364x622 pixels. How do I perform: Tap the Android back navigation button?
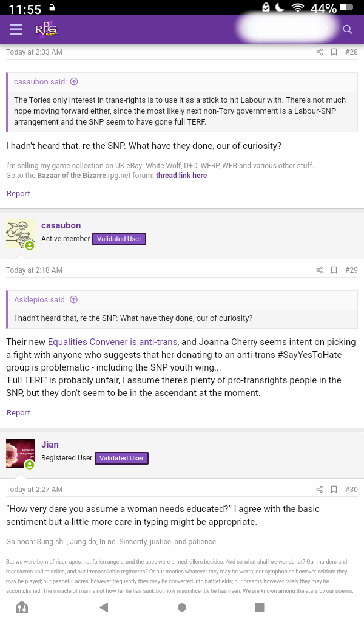[104, 607]
